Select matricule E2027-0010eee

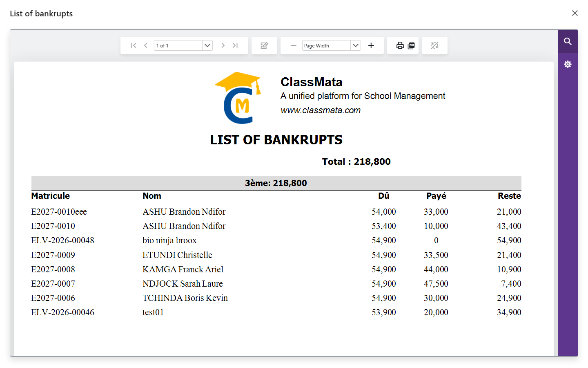pyautogui.click(x=59, y=212)
